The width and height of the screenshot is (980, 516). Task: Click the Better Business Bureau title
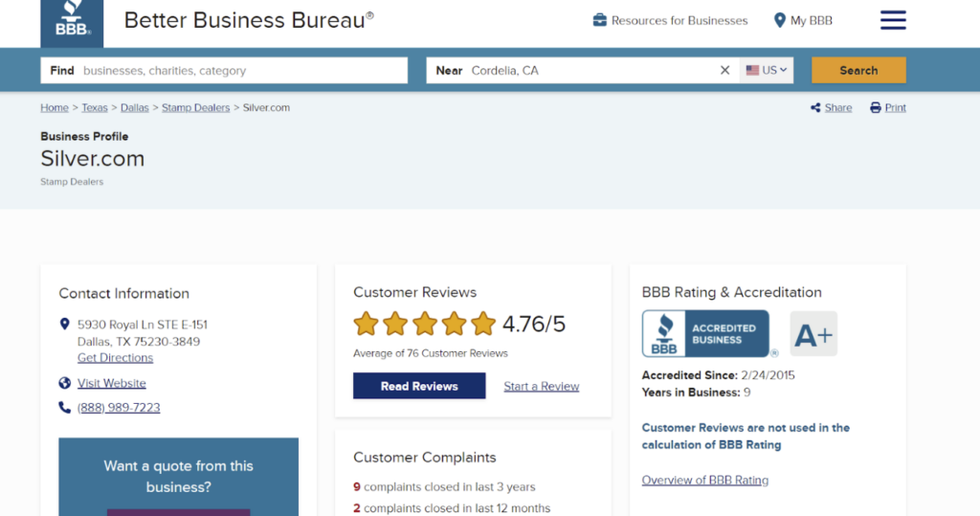(249, 20)
